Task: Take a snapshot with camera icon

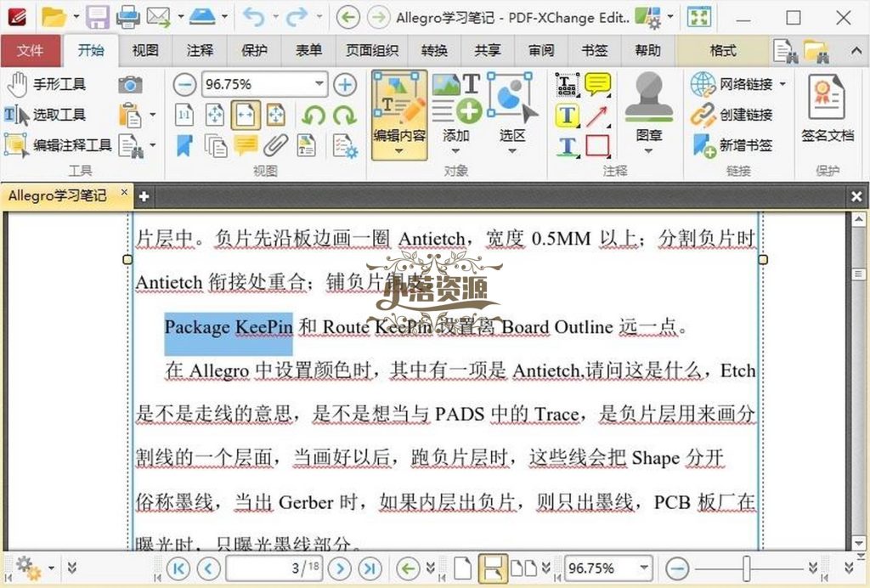Action: [130, 84]
